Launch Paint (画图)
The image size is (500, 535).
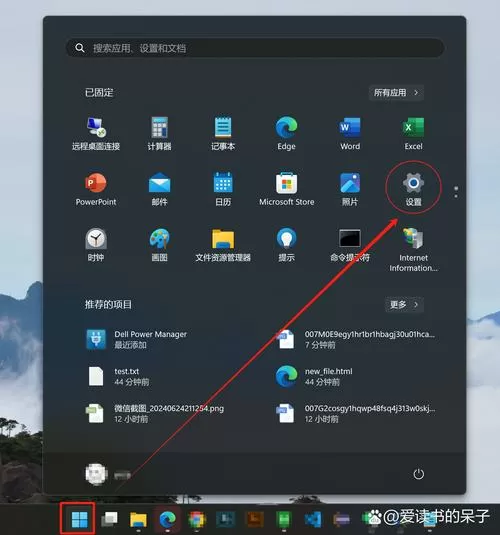[159, 245]
